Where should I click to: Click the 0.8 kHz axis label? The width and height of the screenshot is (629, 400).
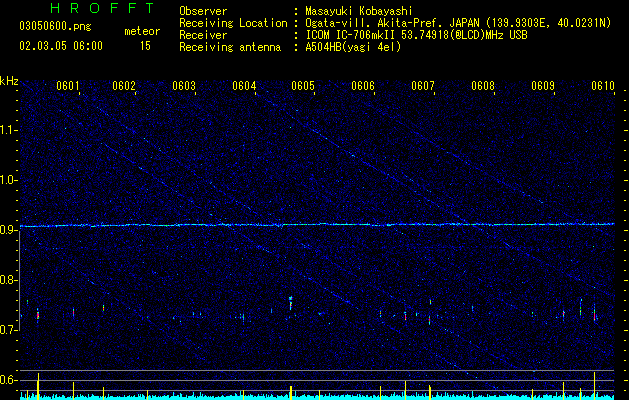pos(9,280)
